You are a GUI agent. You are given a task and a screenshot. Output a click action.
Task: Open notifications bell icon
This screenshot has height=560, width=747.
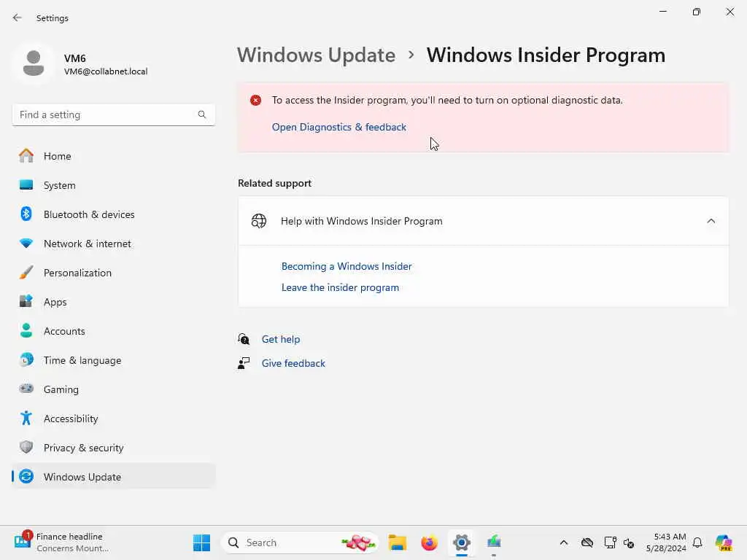(x=697, y=542)
